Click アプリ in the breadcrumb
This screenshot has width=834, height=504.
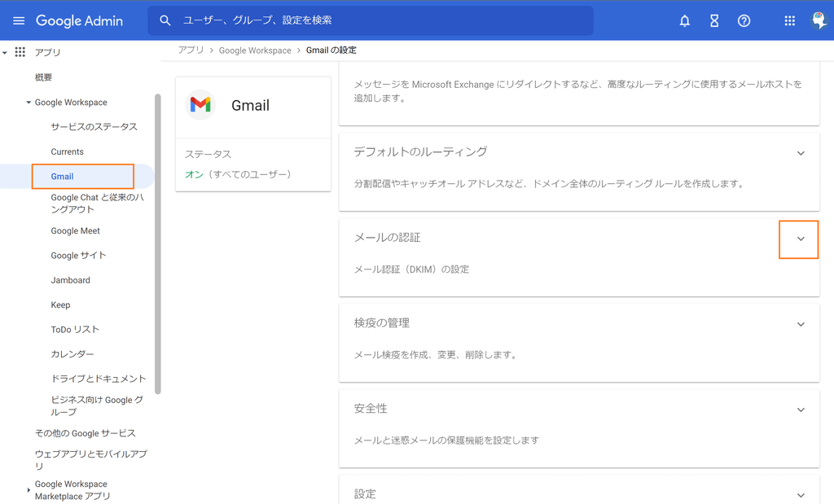pyautogui.click(x=191, y=50)
